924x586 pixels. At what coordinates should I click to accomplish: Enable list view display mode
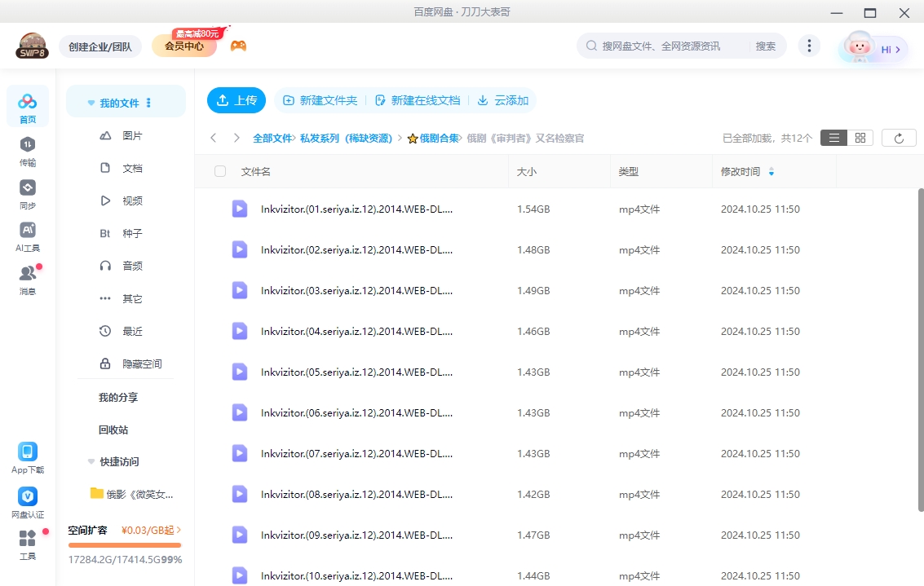click(x=833, y=137)
